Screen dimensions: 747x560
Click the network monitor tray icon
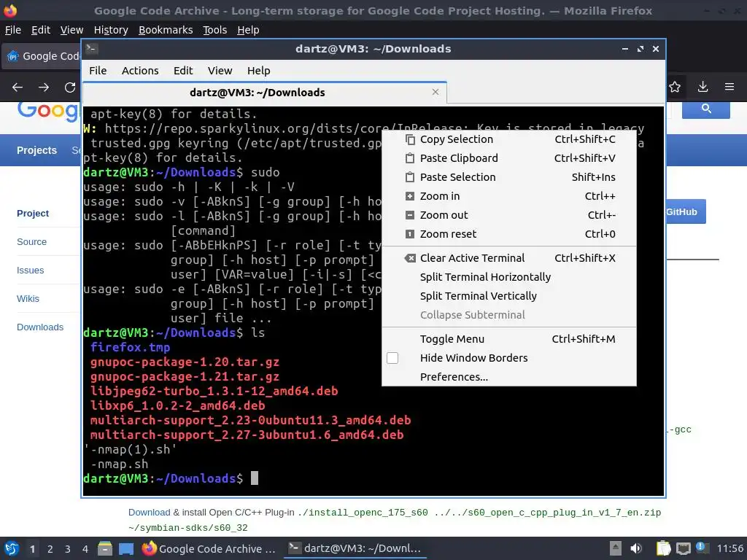[683, 548]
